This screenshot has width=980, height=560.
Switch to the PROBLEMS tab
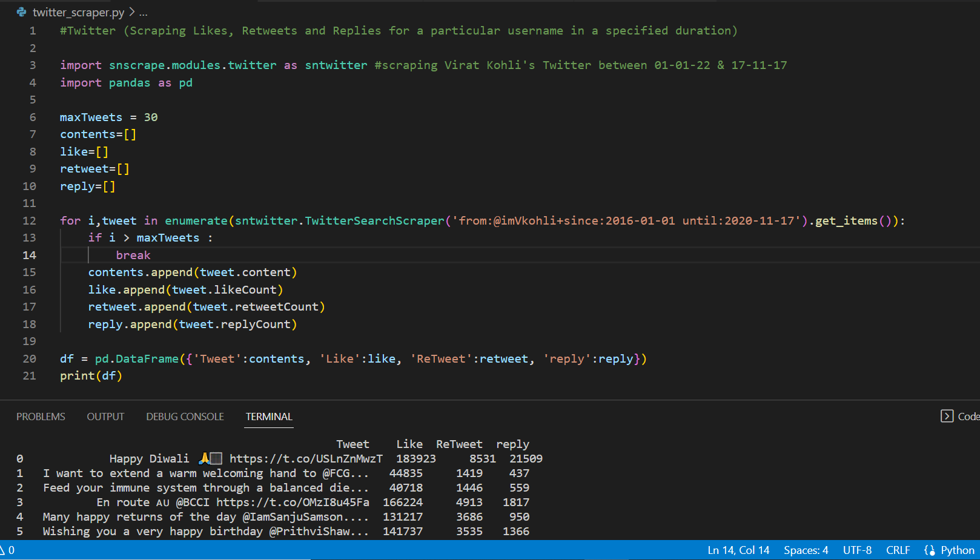pyautogui.click(x=41, y=417)
